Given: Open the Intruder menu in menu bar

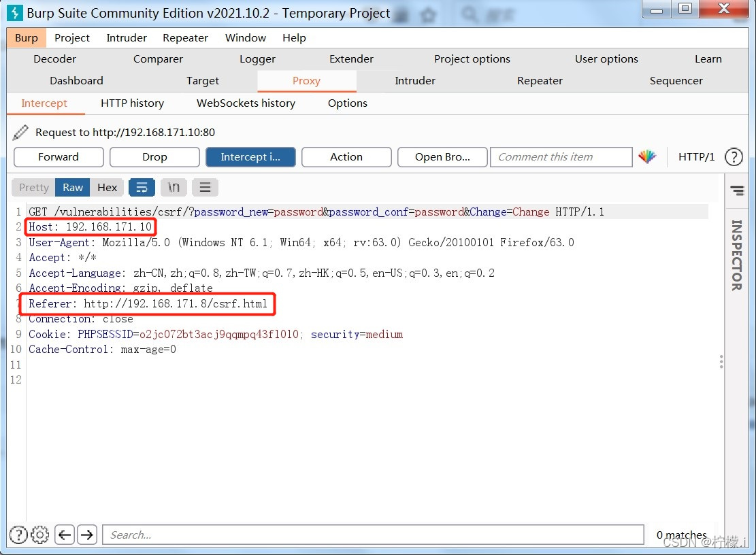Looking at the screenshot, I should 127,38.
